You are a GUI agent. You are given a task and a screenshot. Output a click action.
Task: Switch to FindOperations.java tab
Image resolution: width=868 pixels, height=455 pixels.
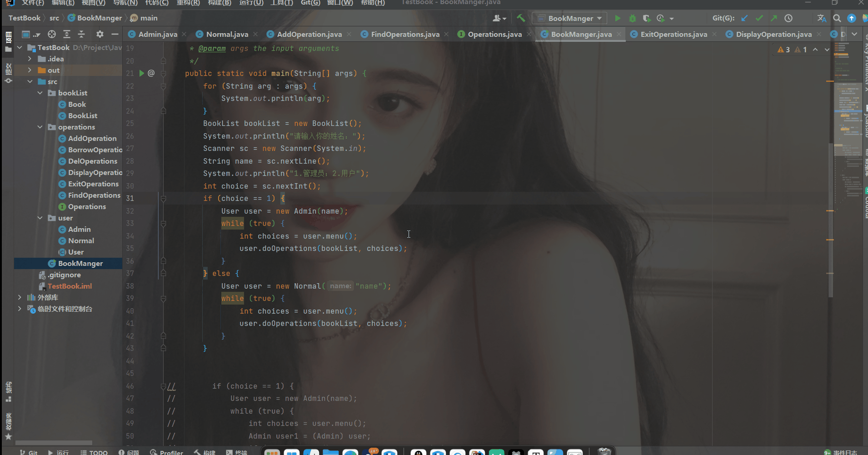[x=405, y=34]
